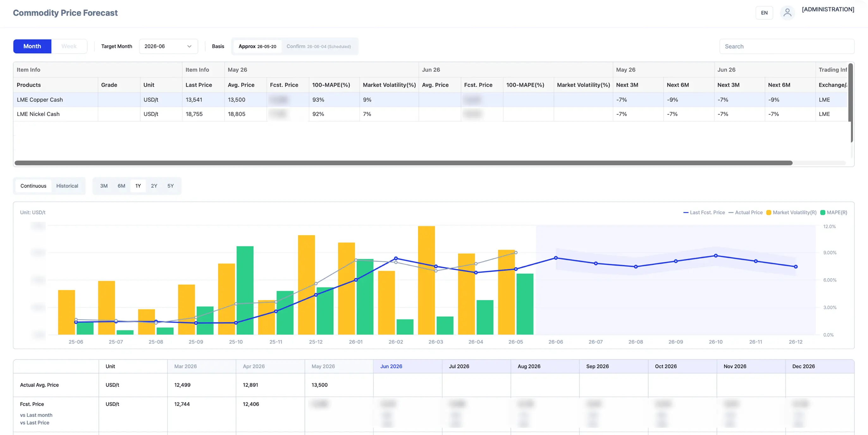Viewport: 868px width, 435px height.
Task: Click the 13,500 May 2026 actual price
Action: coord(319,385)
